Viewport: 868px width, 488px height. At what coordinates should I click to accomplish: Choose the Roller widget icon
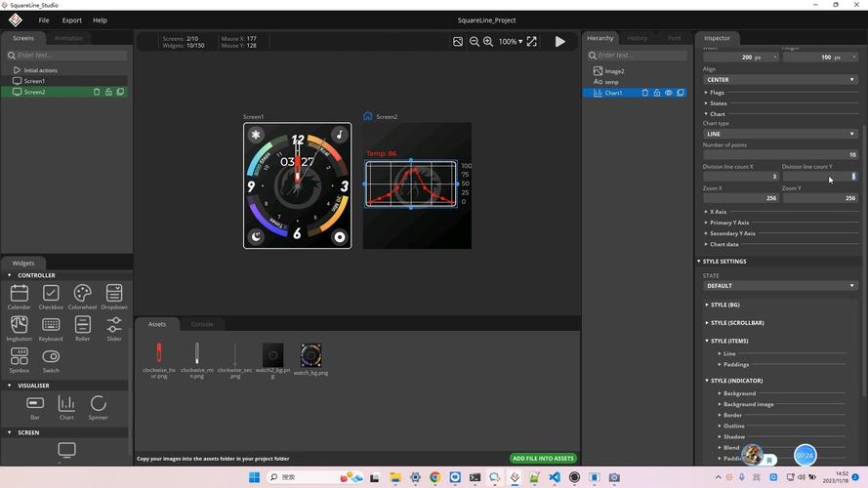(82, 325)
